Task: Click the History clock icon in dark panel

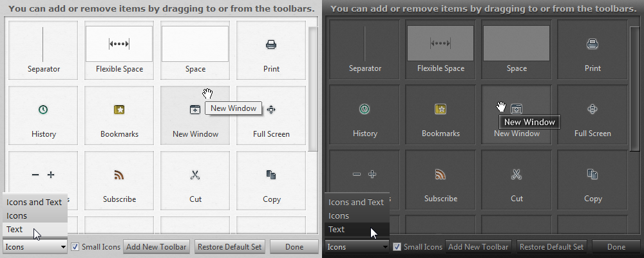Action: (x=365, y=109)
